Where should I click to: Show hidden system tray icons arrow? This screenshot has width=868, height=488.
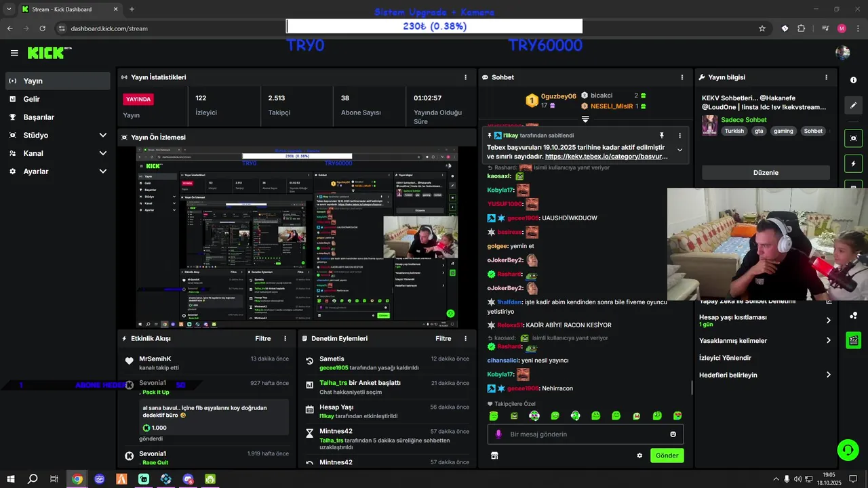(x=776, y=479)
